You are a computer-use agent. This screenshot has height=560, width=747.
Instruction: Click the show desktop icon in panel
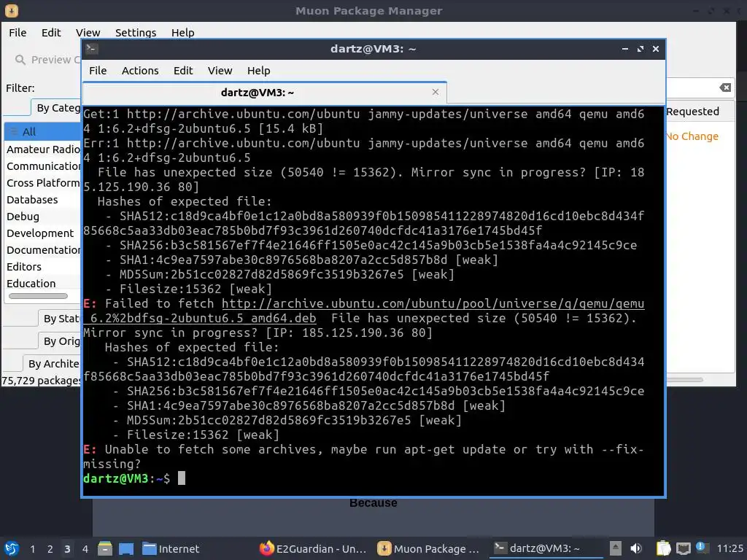[126, 548]
